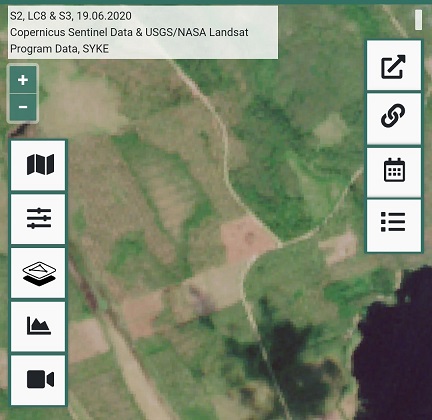432x420 pixels.
Task: Open the folded map basemap icon
Action: coord(38,165)
